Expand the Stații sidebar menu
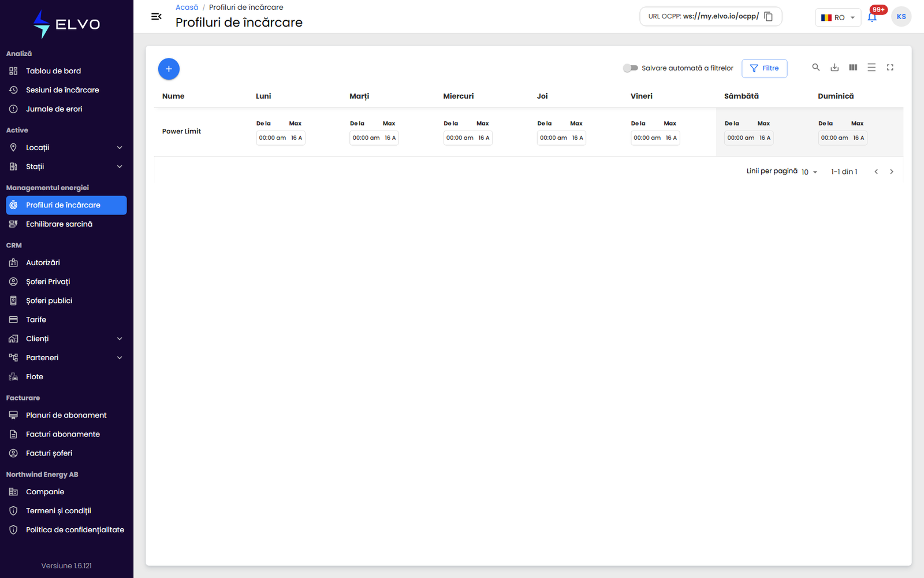The width and height of the screenshot is (924, 578). click(66, 167)
